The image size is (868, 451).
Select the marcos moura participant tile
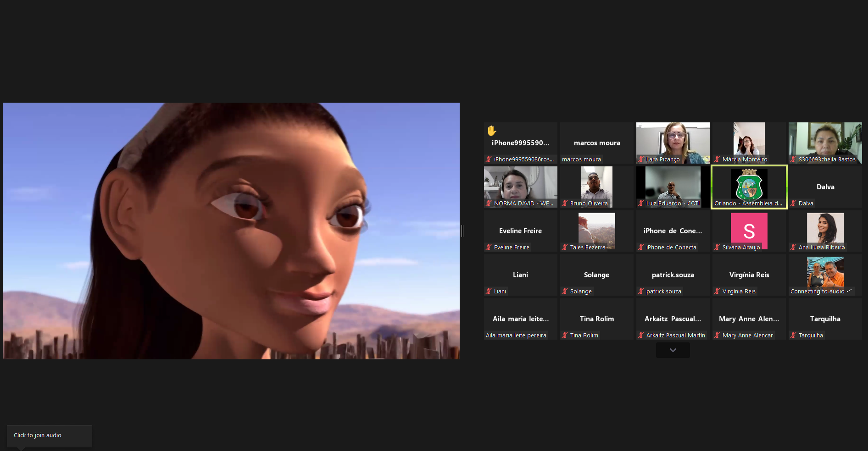[x=596, y=143]
